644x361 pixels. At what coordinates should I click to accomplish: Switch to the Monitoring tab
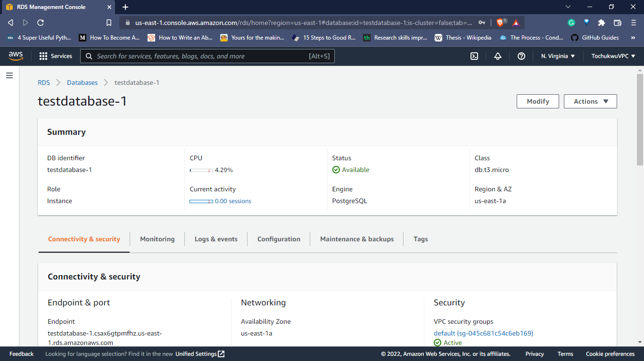[x=157, y=239]
